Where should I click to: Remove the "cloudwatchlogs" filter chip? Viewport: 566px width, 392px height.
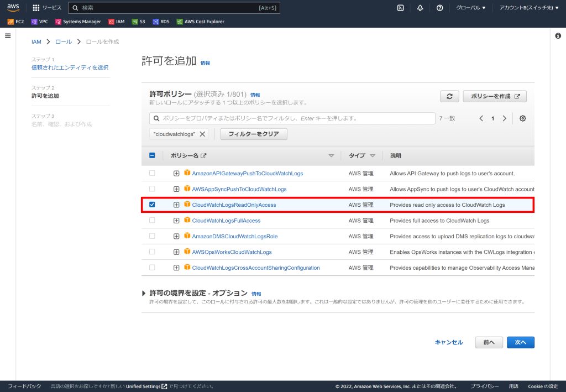pos(202,134)
